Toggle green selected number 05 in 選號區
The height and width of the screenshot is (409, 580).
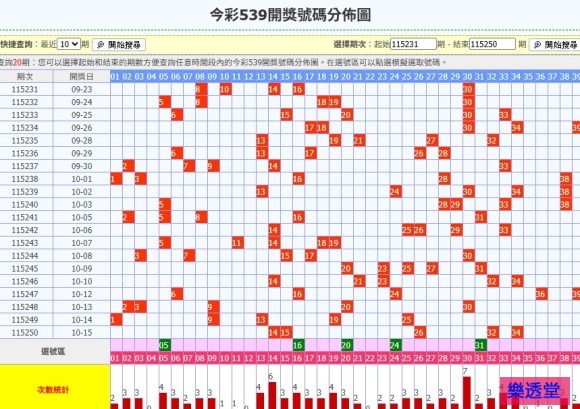point(164,345)
